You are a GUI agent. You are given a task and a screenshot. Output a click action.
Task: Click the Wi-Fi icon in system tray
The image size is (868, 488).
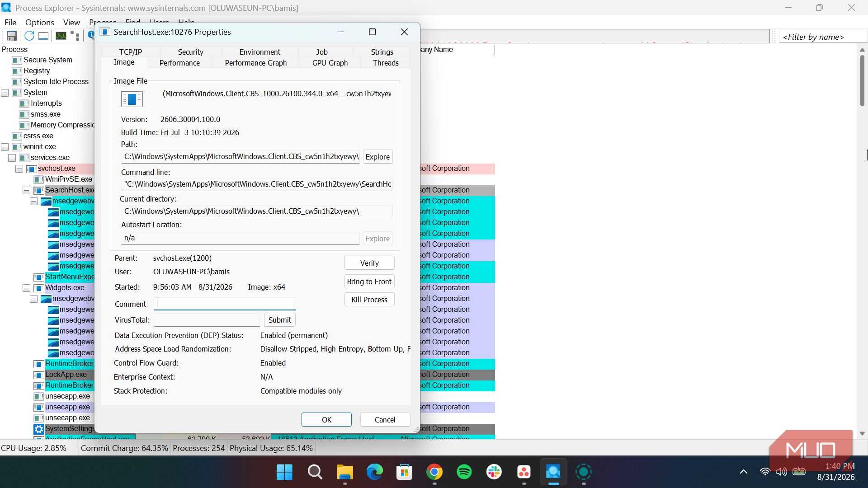click(765, 472)
